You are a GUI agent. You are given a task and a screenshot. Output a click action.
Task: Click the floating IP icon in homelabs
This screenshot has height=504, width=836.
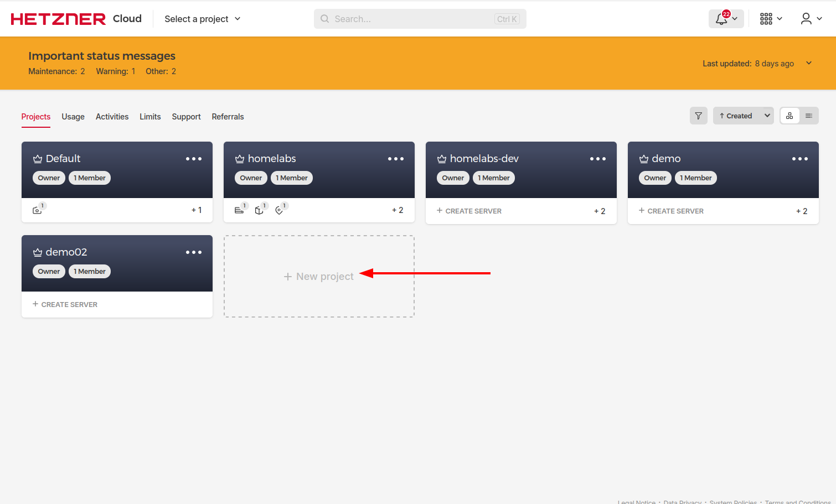(x=279, y=210)
